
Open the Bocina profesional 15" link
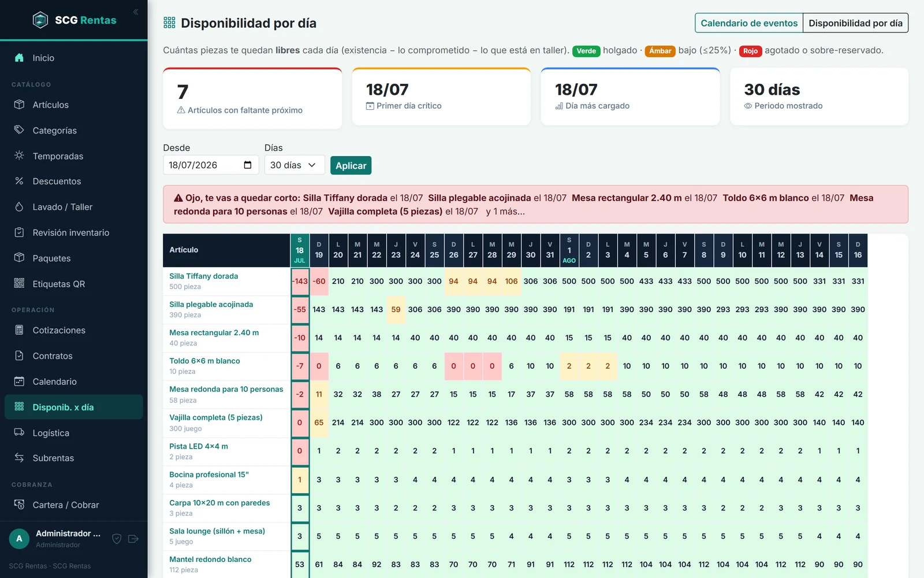209,475
